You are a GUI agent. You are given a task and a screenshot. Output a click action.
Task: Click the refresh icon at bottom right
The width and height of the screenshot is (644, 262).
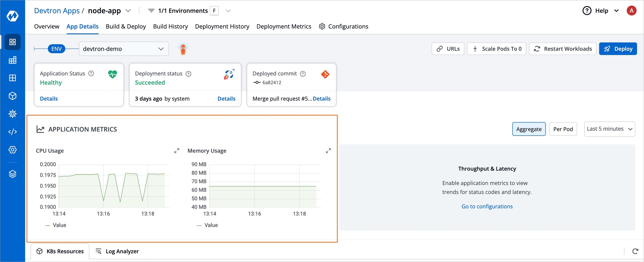click(x=635, y=251)
